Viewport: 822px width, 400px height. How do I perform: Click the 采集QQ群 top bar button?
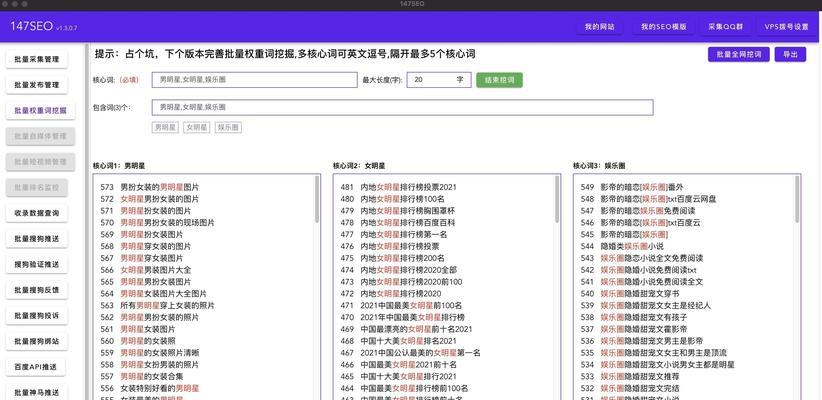click(725, 26)
